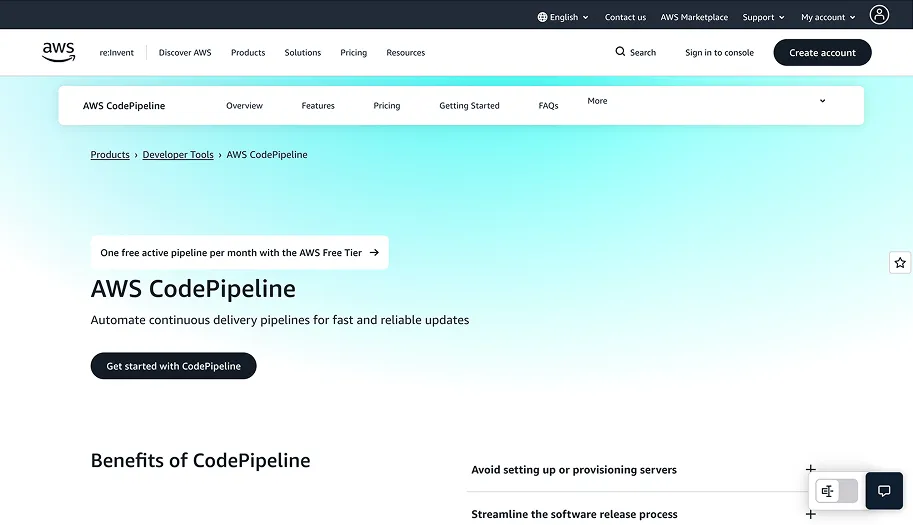Click the Products breadcrumb link

click(110, 154)
